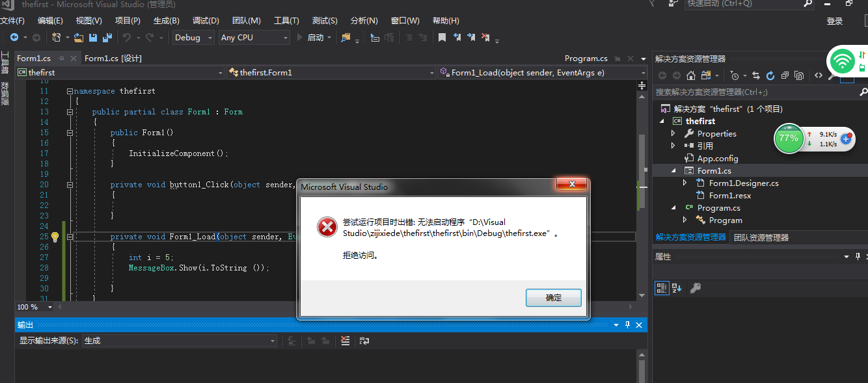Click Solution Explorer collapse all icon
The height and width of the screenshot is (383, 868).
coord(785,75)
